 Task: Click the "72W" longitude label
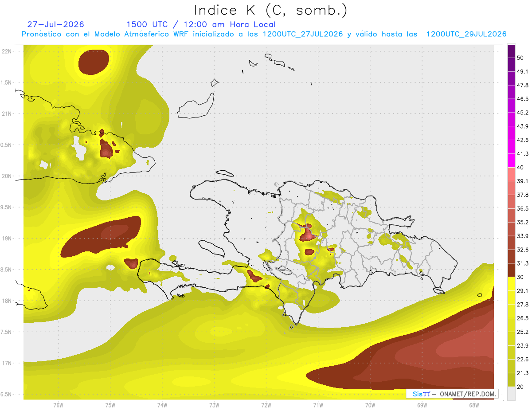click(266, 405)
